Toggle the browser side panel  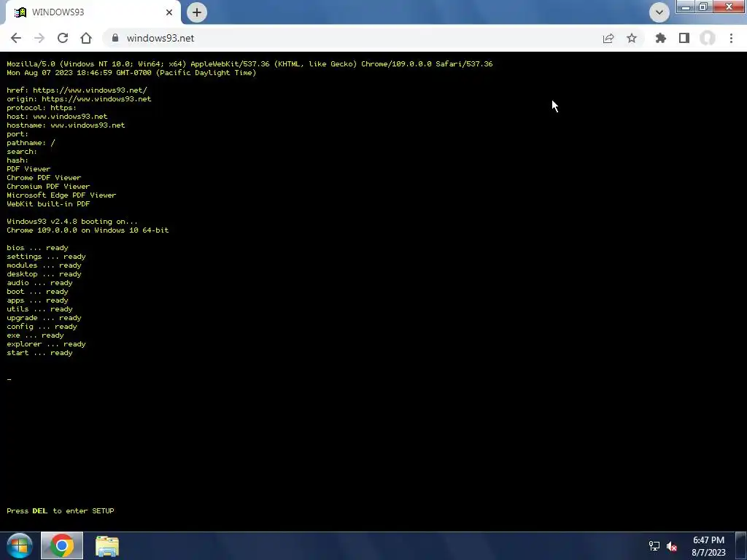[684, 38]
